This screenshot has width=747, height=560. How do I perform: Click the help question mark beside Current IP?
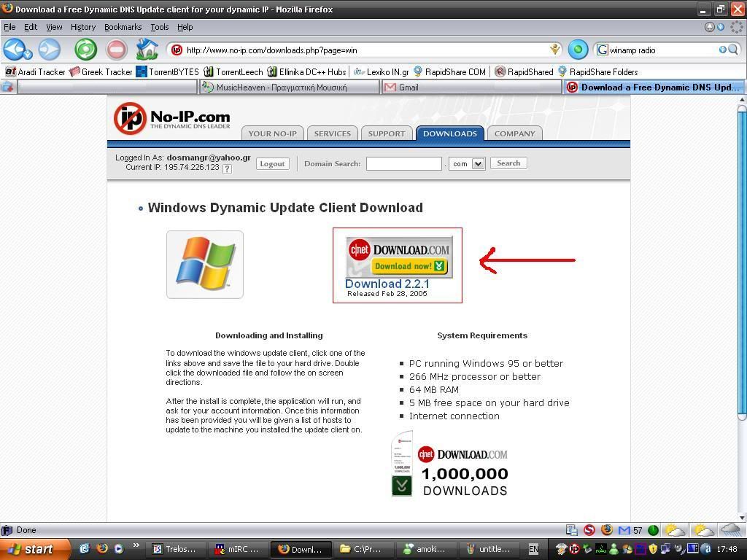click(227, 168)
